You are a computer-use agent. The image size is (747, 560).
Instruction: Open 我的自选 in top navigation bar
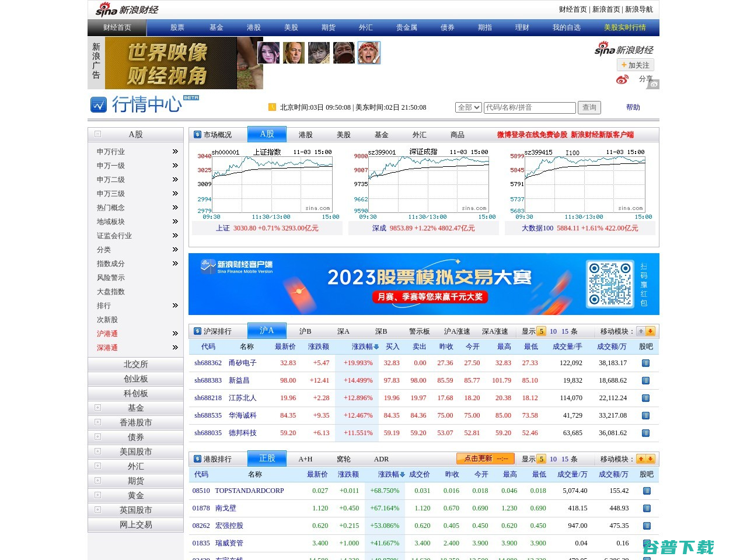[x=567, y=27]
